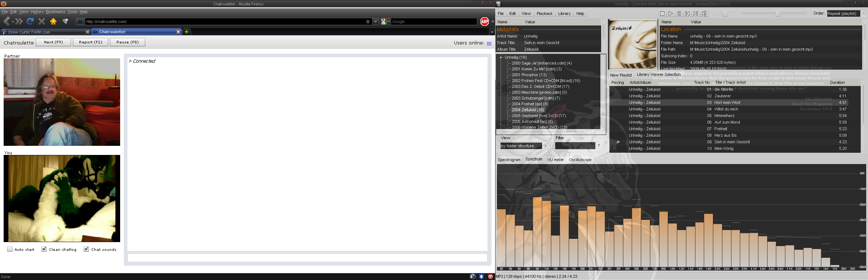Switch to the Spectrogram tab

click(509, 160)
